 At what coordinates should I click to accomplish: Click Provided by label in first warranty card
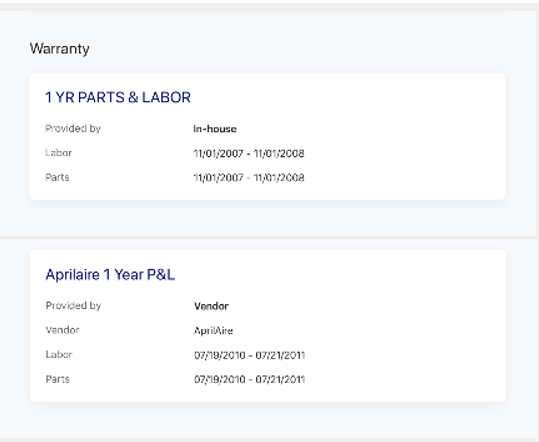(x=73, y=129)
